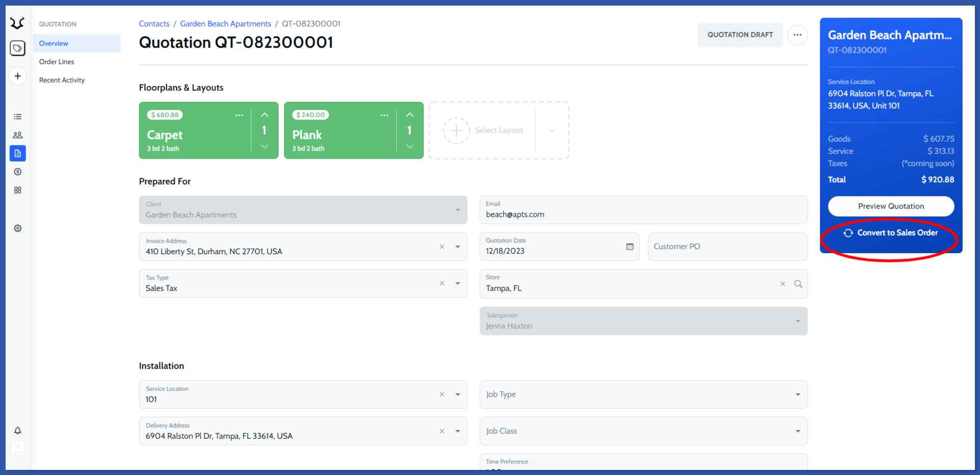Go to Order Lines section
This screenshot has width=980, height=475.
click(x=57, y=62)
